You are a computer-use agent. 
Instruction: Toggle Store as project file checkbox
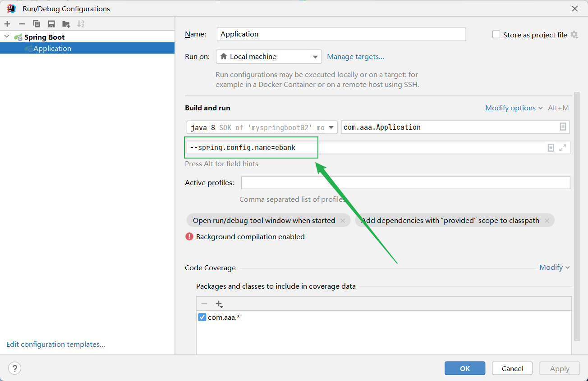click(496, 35)
